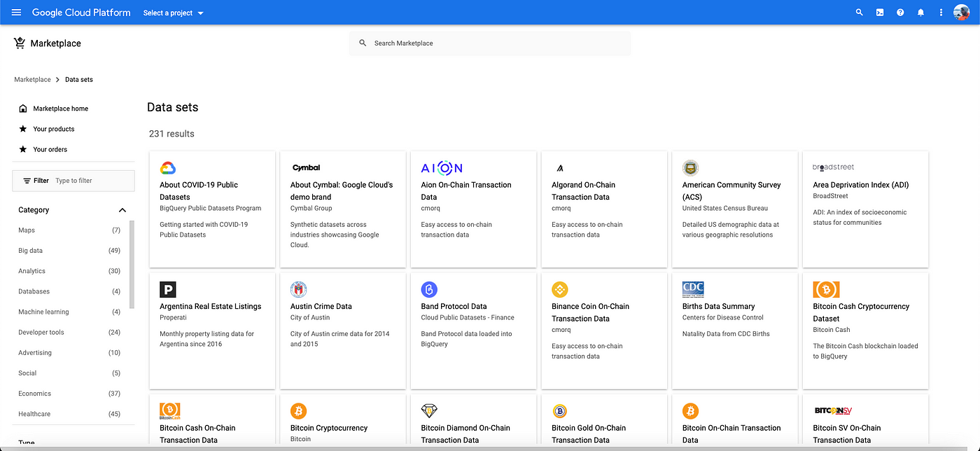The image size is (980, 451).
Task: Open the Austin Crime Data card
Action: [x=343, y=331]
